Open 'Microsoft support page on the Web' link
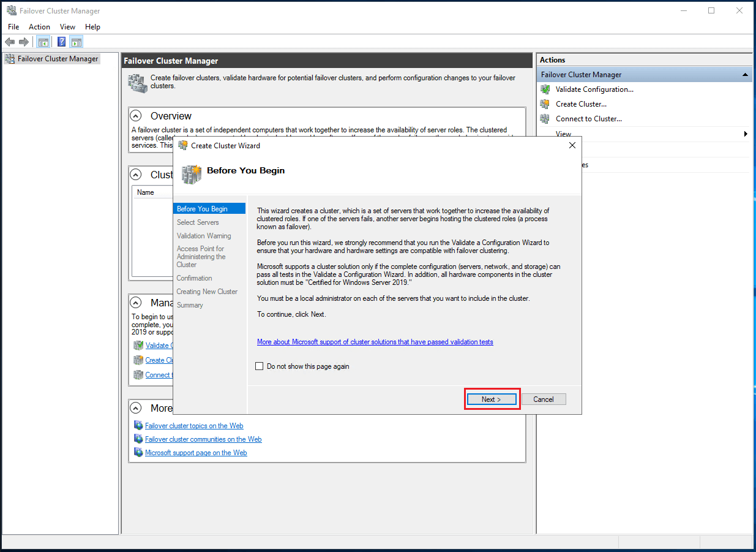The height and width of the screenshot is (552, 756). pos(196,453)
